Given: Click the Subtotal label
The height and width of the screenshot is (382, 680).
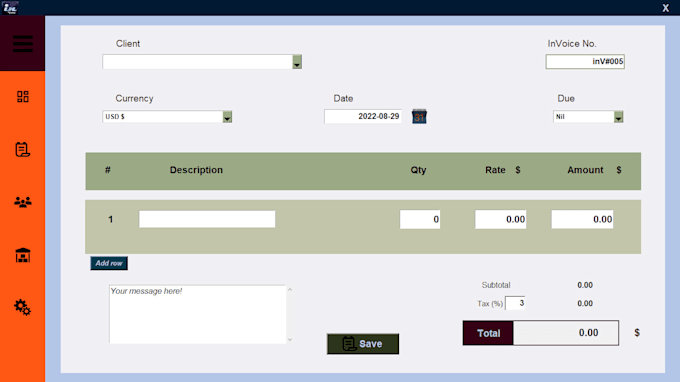Looking at the screenshot, I should tap(496, 285).
